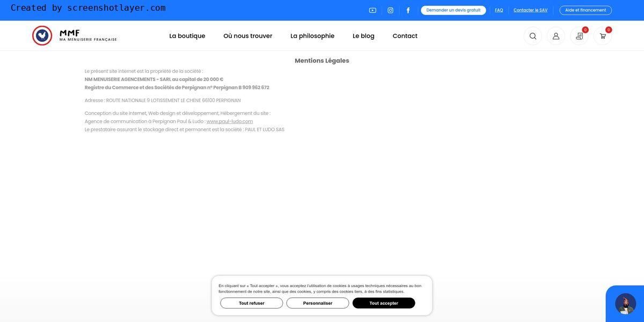Open the Facebook page icon
Screen dimensions: 644x322
[x=408, y=10]
